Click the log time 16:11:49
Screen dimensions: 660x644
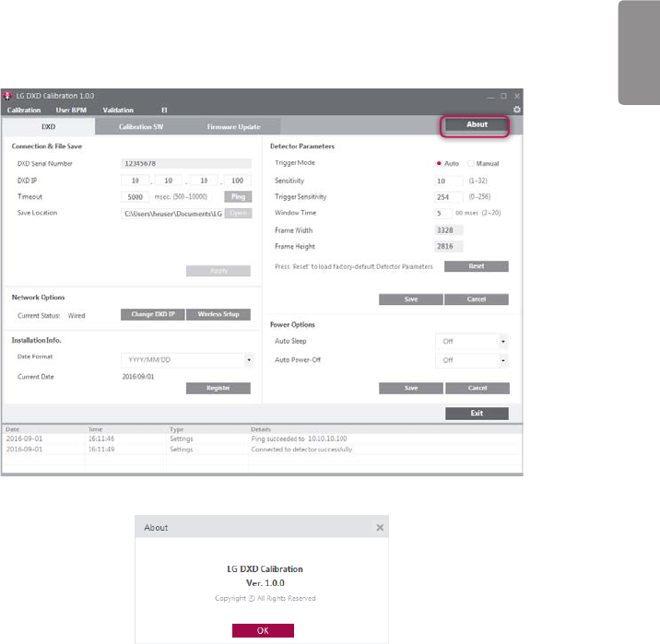[101, 450]
